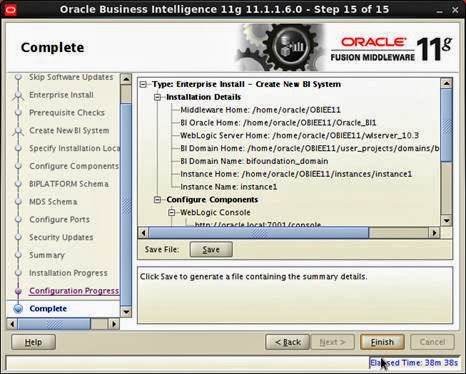The image size is (466, 374).
Task: Open Configuration Progress step link
Action: click(x=74, y=291)
